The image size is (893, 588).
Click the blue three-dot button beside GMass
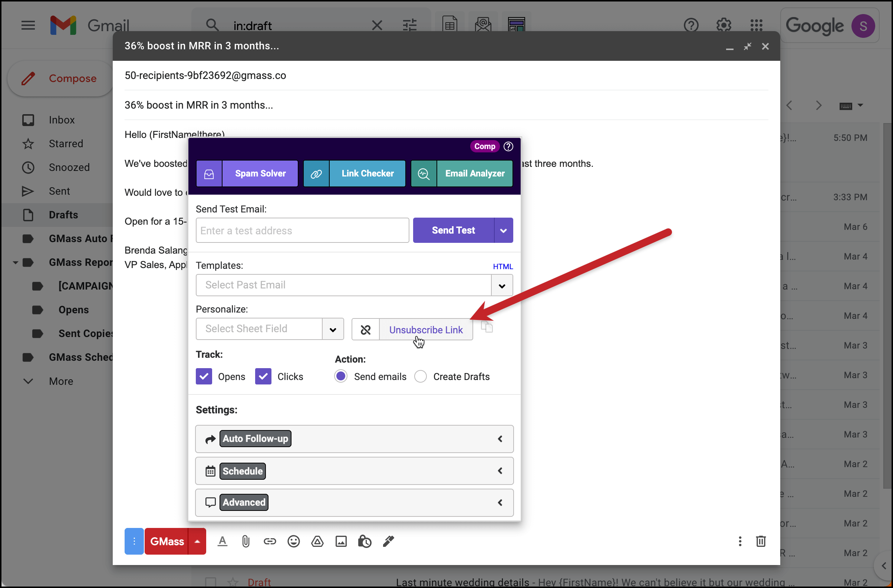(134, 542)
